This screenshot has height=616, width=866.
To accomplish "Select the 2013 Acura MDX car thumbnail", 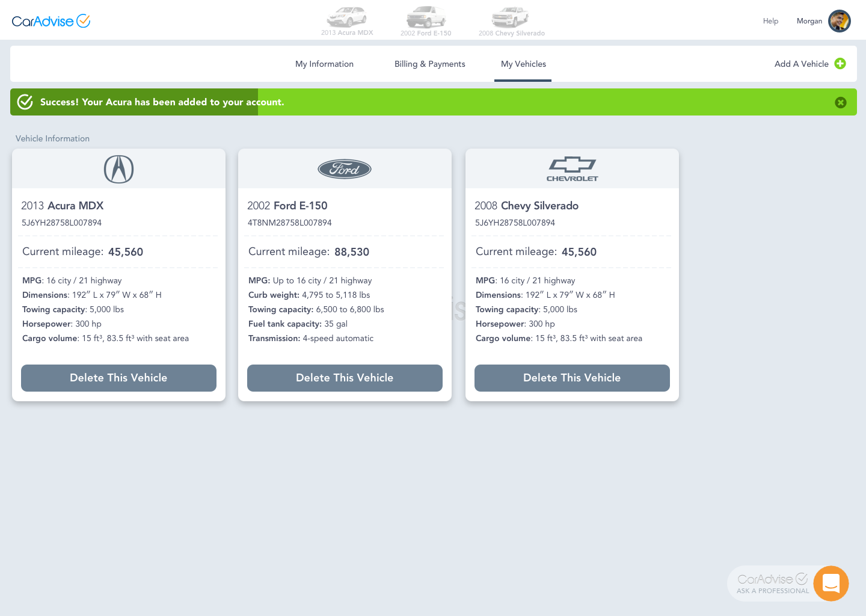I will coord(347,21).
